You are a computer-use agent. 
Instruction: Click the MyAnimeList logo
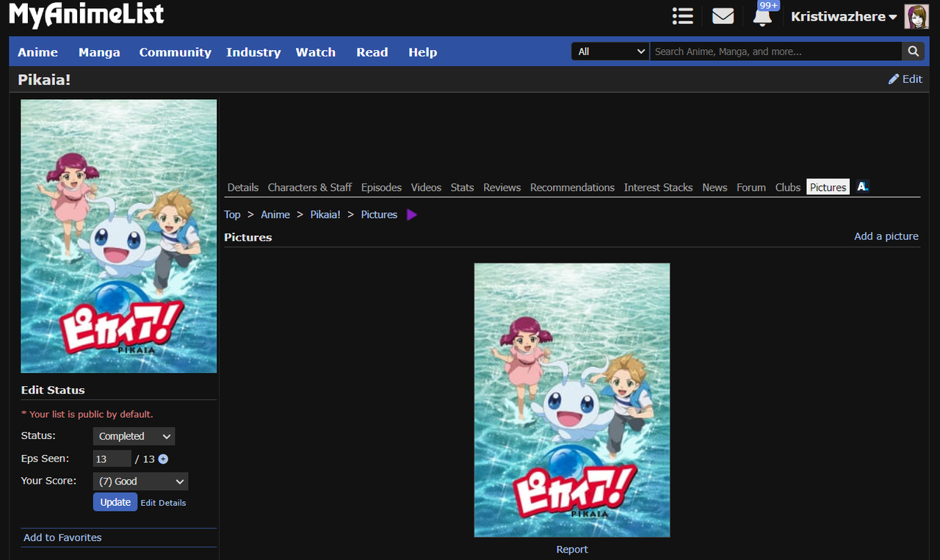(87, 15)
